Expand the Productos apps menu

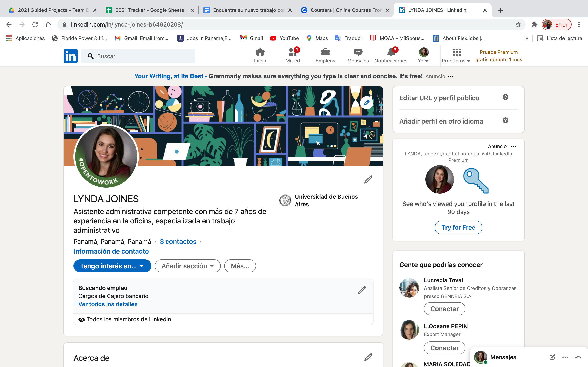456,56
